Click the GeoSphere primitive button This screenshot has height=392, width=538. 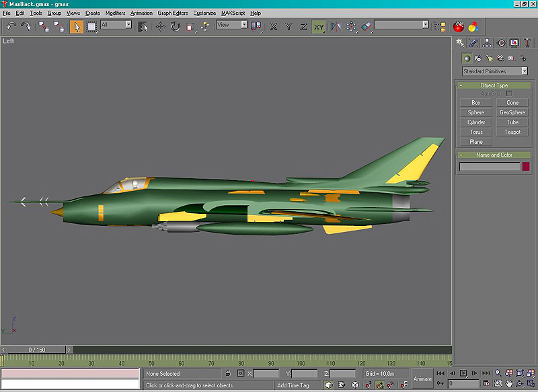click(512, 112)
